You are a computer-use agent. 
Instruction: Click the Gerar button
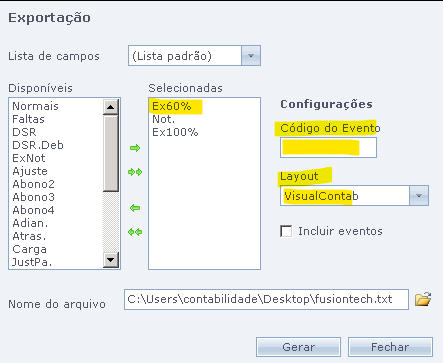pos(298,347)
